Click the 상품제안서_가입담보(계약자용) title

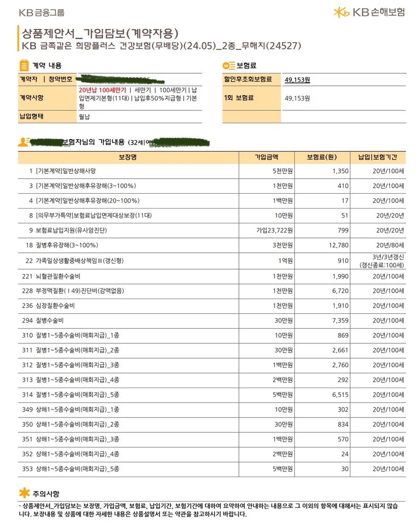(100, 34)
